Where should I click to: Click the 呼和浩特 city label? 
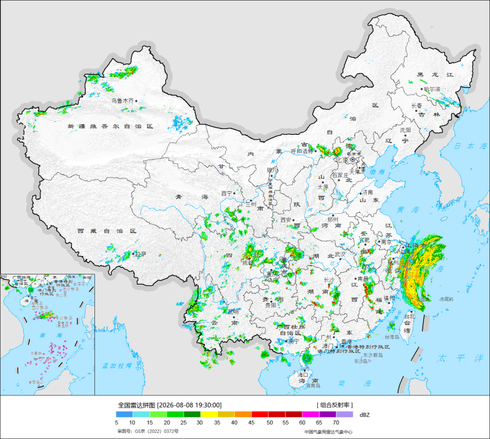[x=302, y=151]
